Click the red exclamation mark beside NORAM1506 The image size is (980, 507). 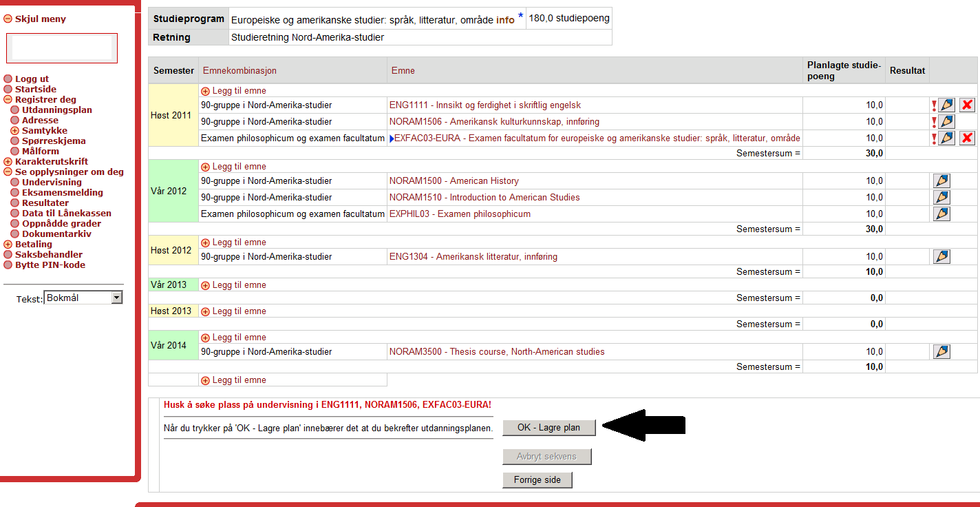click(934, 123)
